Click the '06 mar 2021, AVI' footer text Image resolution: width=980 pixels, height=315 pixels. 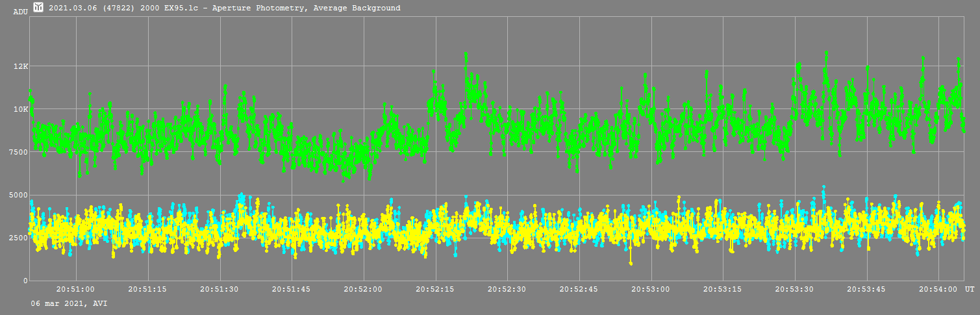click(x=69, y=303)
